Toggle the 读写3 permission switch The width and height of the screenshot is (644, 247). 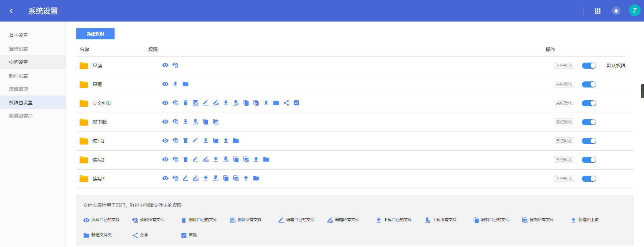(x=589, y=179)
